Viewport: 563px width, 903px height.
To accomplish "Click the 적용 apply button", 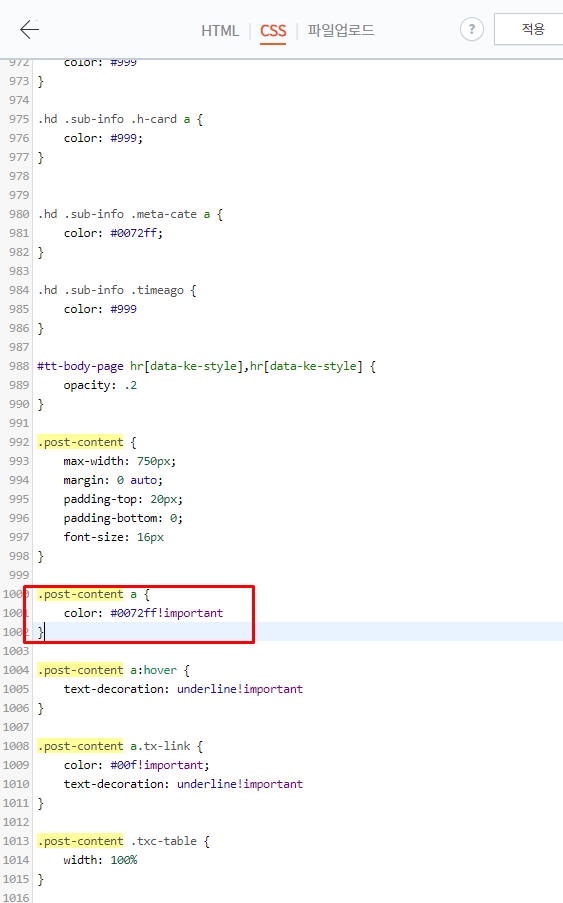I will 530,29.
